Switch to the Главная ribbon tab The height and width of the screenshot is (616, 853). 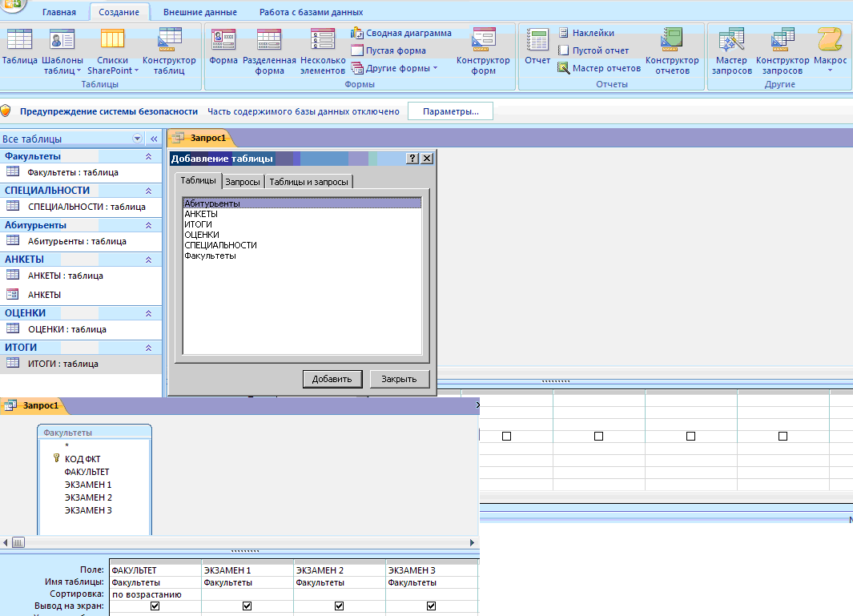click(59, 12)
